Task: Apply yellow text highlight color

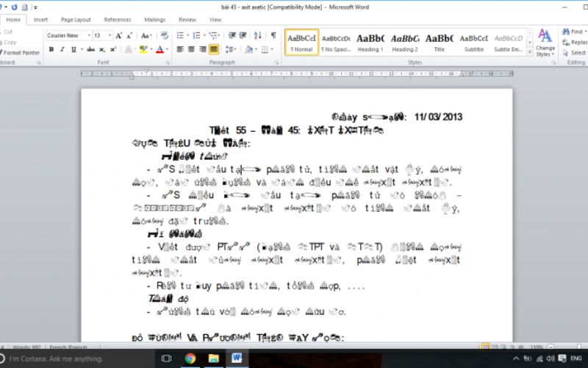Action: tap(143, 49)
